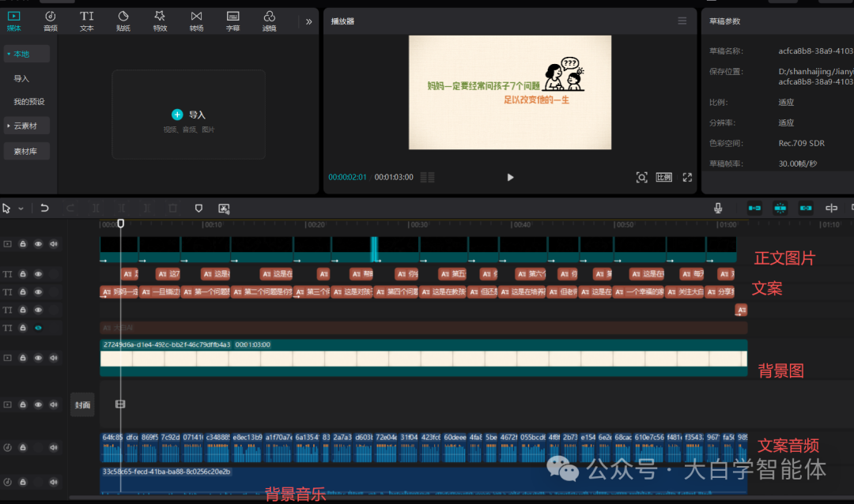Expand more tabs with the double-chevron
854x504 pixels.
[x=309, y=22]
